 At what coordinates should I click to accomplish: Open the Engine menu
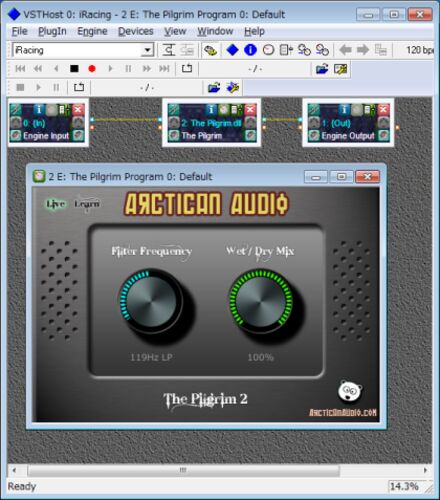coord(92,31)
